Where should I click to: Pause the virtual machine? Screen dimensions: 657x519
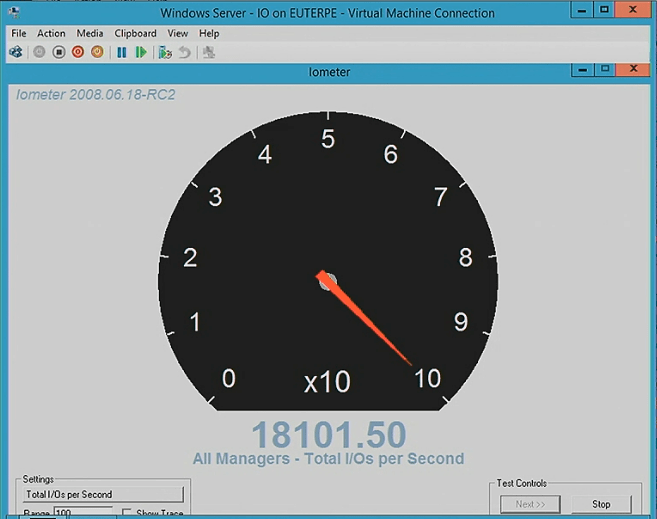122,52
